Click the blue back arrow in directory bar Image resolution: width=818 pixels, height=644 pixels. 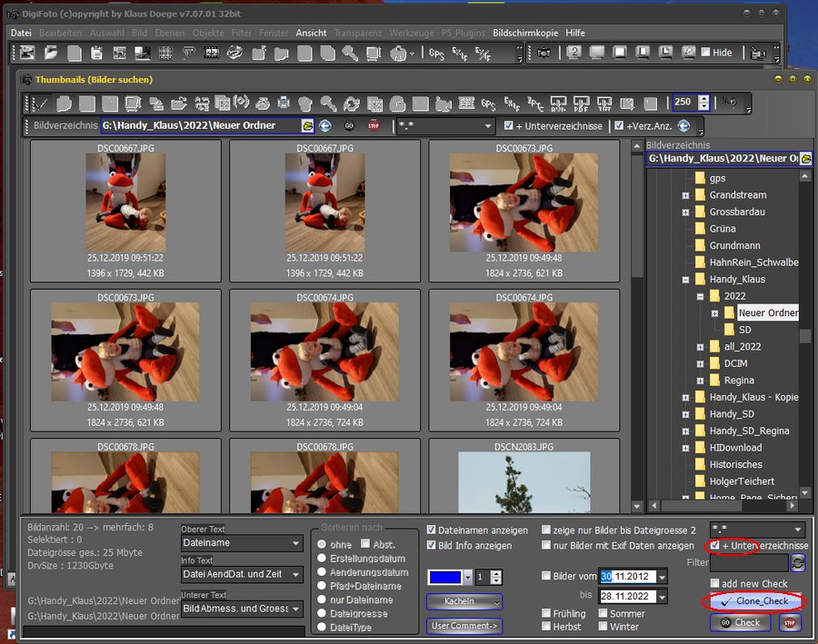click(325, 126)
